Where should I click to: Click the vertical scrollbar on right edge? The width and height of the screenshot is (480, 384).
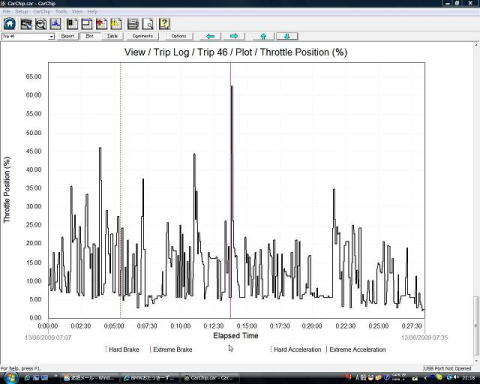tap(476, 203)
